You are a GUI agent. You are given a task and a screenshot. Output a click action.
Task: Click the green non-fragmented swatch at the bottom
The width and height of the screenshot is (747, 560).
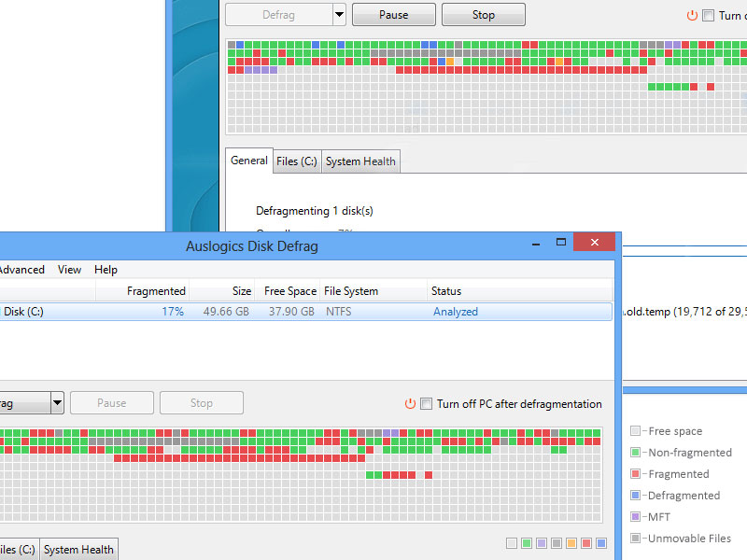(527, 543)
